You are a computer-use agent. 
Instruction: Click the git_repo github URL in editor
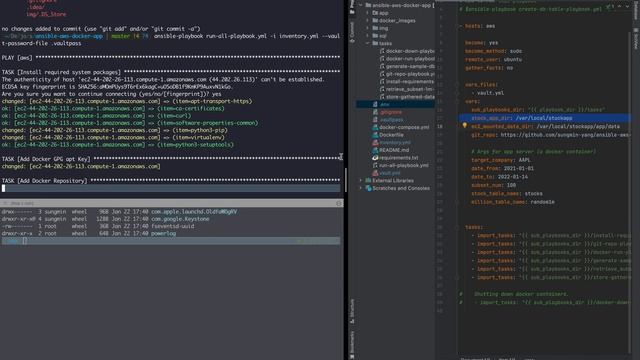pos(565,135)
